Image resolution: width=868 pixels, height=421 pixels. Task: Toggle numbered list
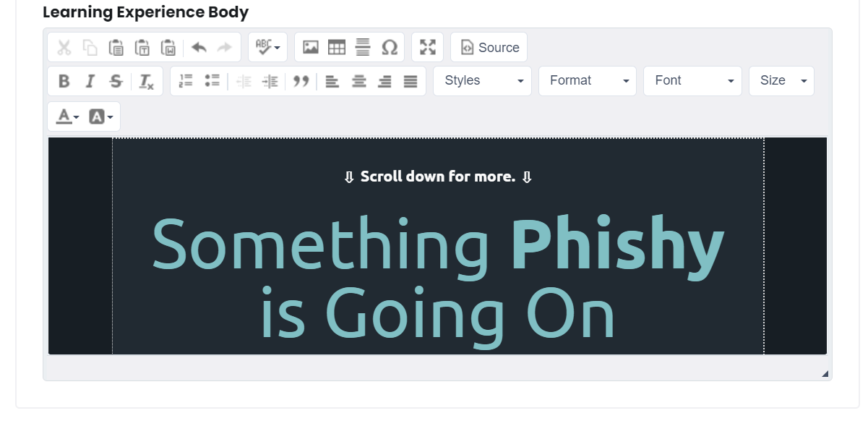tap(186, 81)
